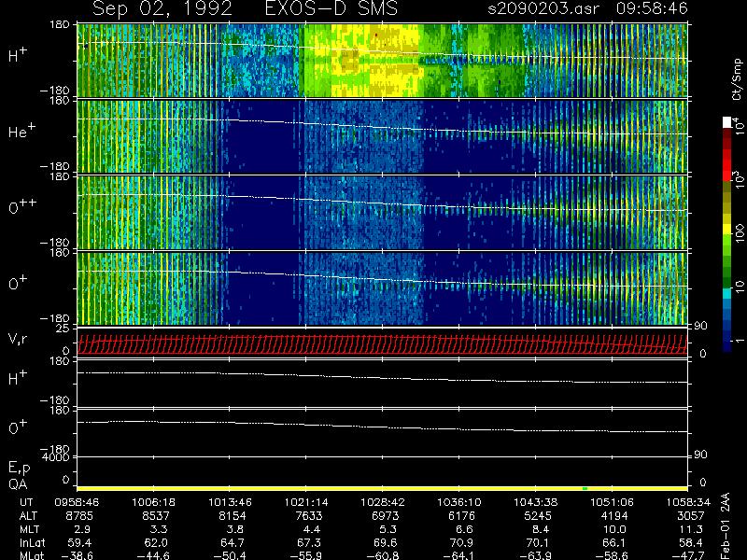Screen dimensions: 747x560
Task: Click the white top segment of the color bar
Action: 727,122
